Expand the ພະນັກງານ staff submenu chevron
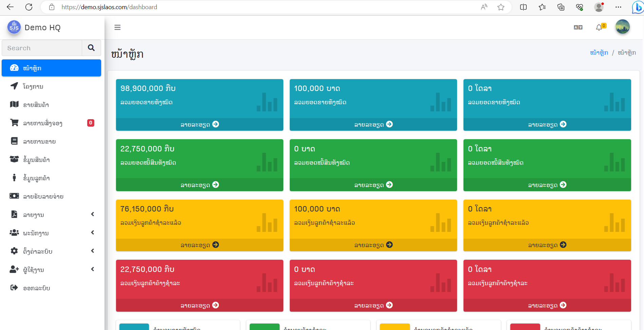Viewport: 644px width, 330px height. tap(93, 233)
